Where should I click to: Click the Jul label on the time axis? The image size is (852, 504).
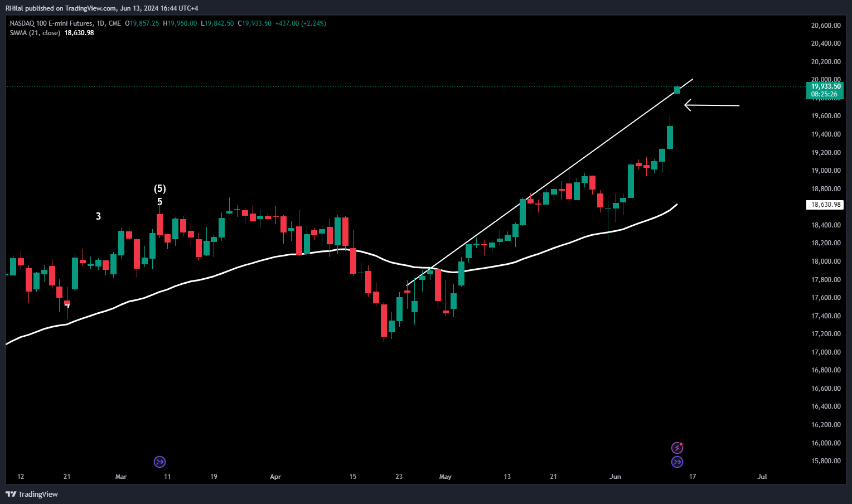point(762,477)
